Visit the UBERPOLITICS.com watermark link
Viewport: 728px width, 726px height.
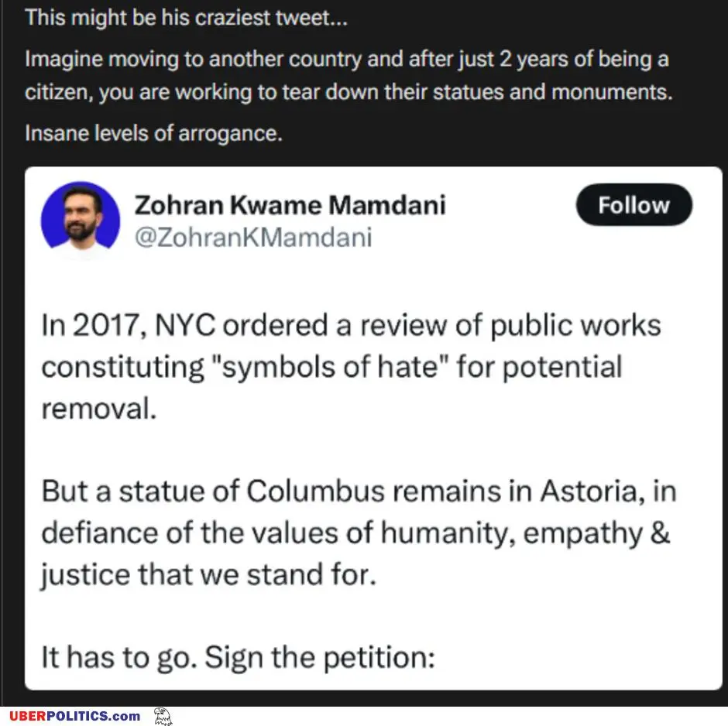[74, 717]
